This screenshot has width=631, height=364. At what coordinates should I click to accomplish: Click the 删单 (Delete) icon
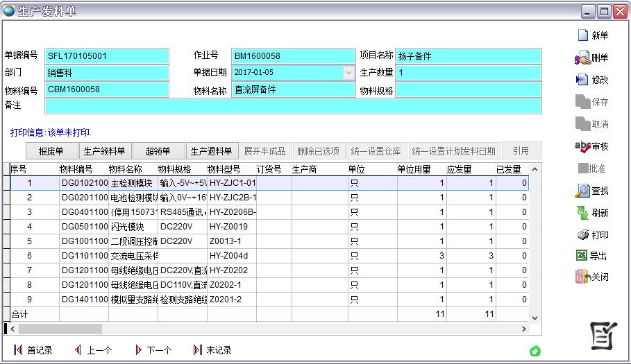(583, 58)
